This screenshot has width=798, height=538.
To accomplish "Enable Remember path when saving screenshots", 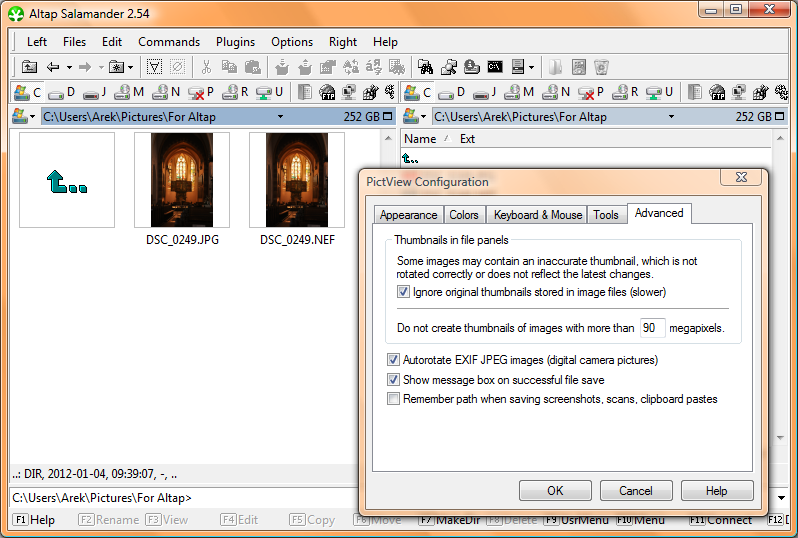I will tap(393, 399).
